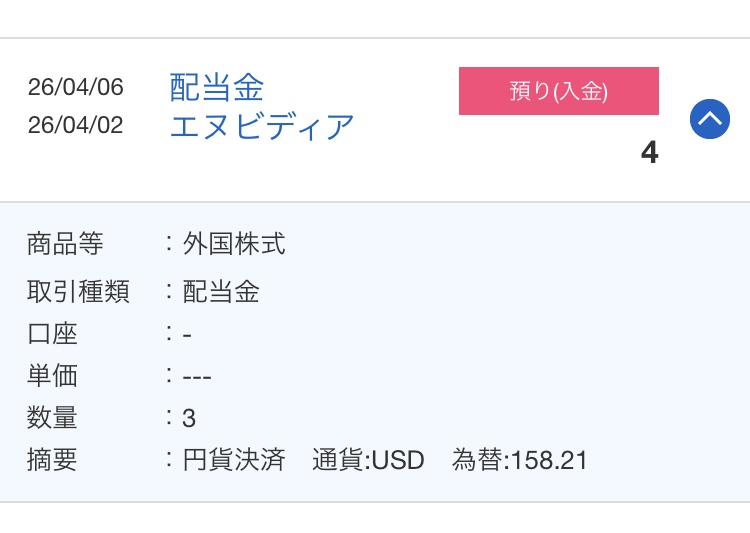
Task: Select the 為替:158.21 exchange rate text
Action: tap(520, 460)
